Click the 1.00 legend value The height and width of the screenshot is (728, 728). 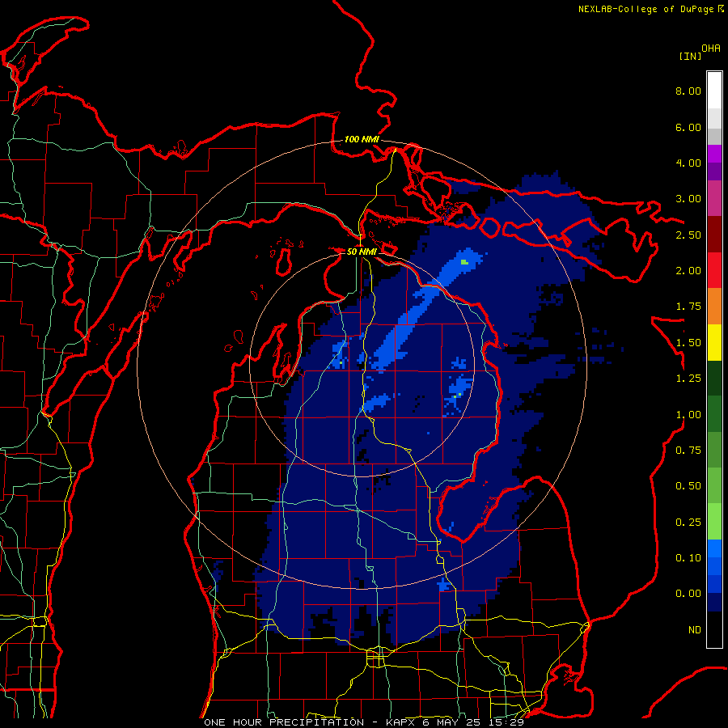coord(688,415)
